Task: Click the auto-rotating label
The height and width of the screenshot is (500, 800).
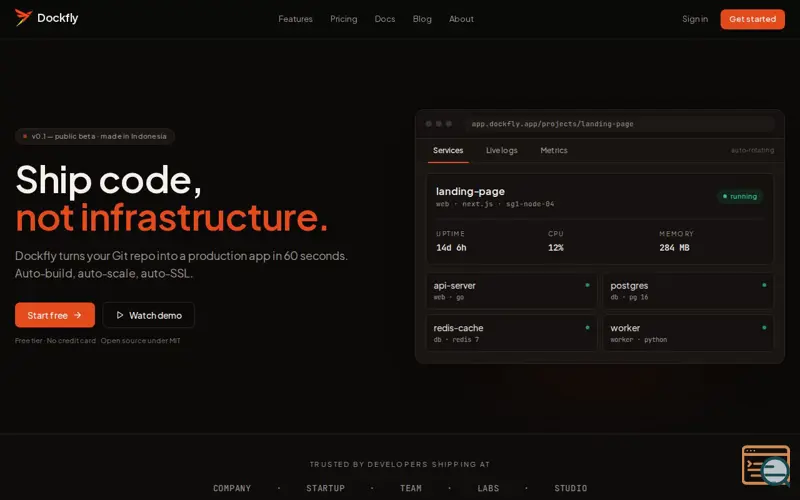Action: [753, 151]
